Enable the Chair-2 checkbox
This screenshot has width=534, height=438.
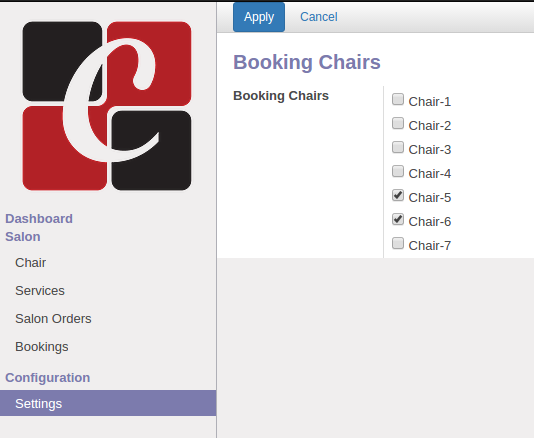pyautogui.click(x=398, y=123)
